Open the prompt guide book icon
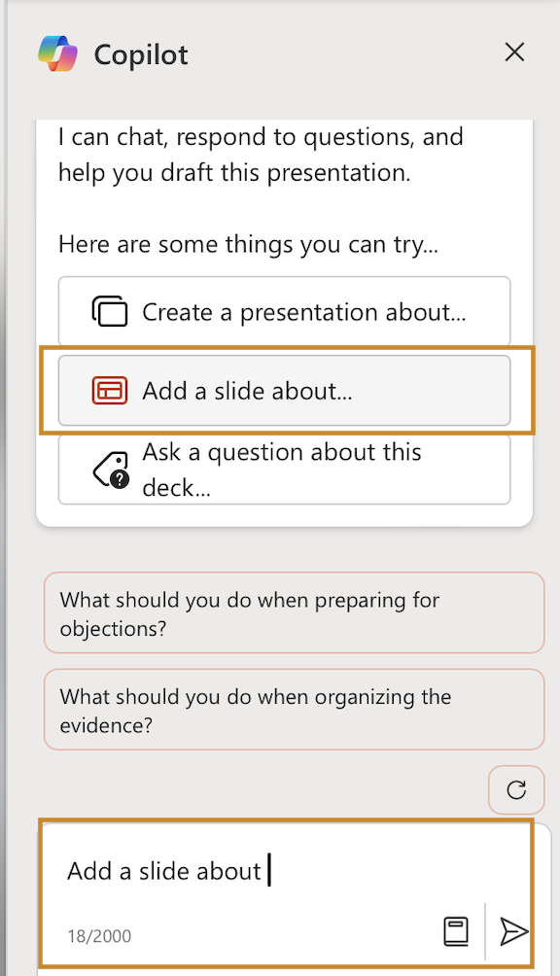Viewport: 560px width, 976px height. (456, 932)
